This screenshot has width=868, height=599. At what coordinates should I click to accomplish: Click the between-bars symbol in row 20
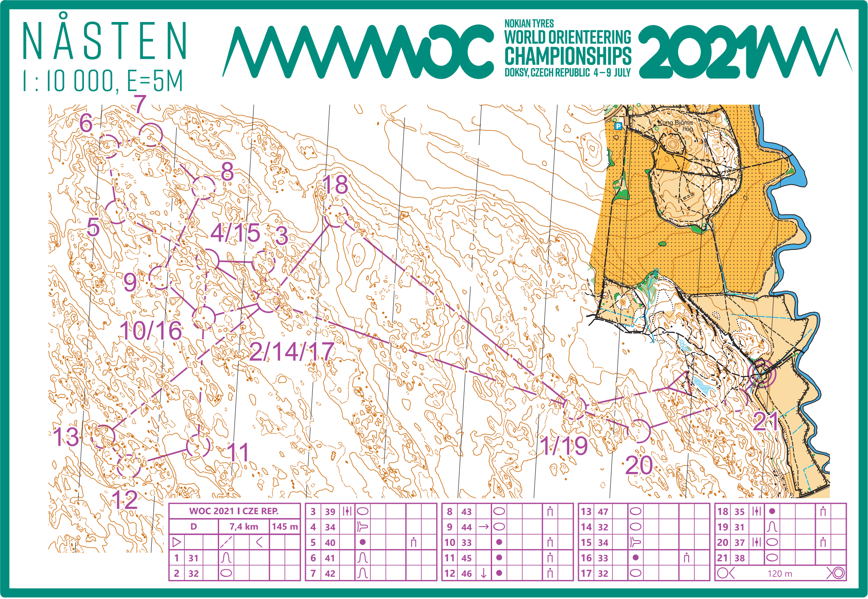click(757, 542)
